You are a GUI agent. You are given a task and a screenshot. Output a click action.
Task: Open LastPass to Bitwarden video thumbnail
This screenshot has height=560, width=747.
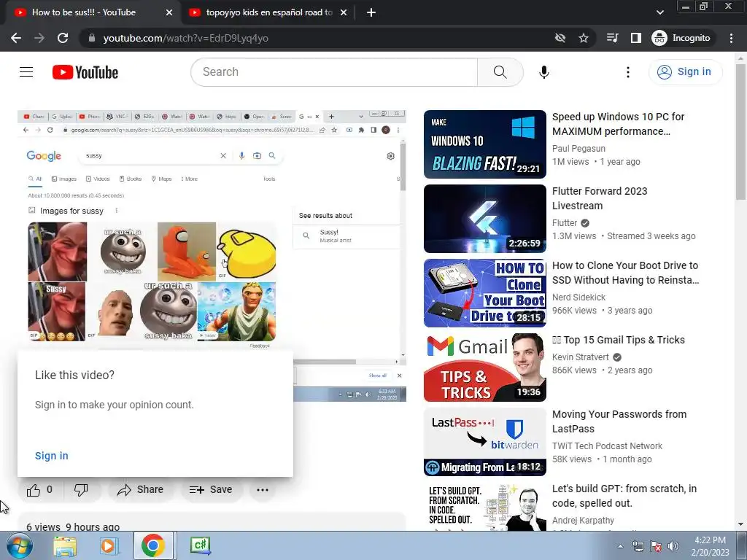(484, 441)
